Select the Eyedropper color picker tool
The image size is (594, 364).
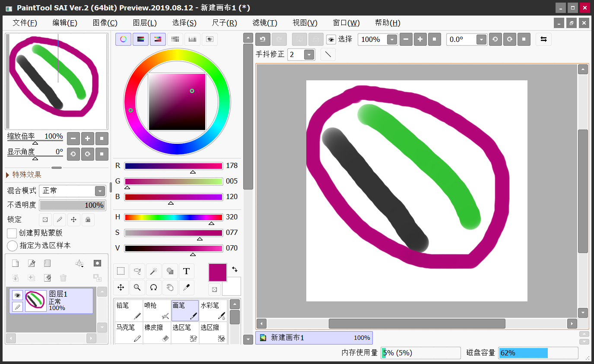(x=186, y=287)
